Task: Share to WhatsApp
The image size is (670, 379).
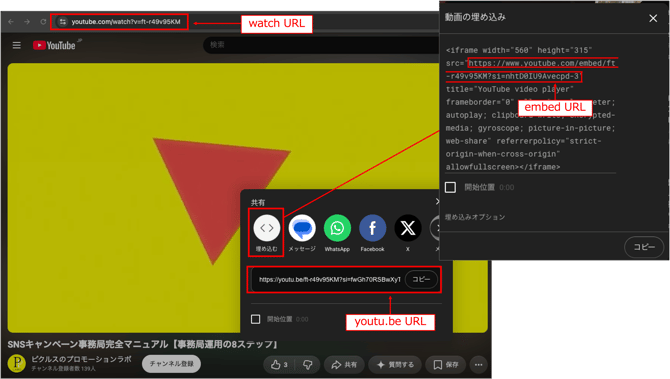Action: [337, 228]
